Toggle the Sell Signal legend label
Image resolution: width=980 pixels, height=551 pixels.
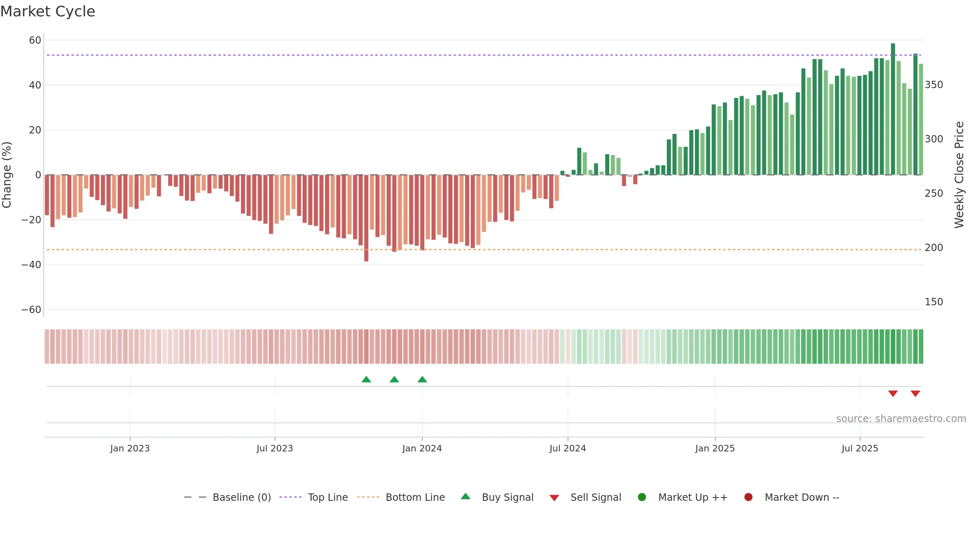tap(596, 497)
